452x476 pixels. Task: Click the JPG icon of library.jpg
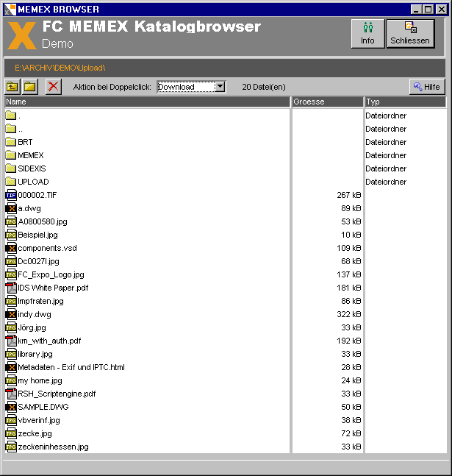11,354
